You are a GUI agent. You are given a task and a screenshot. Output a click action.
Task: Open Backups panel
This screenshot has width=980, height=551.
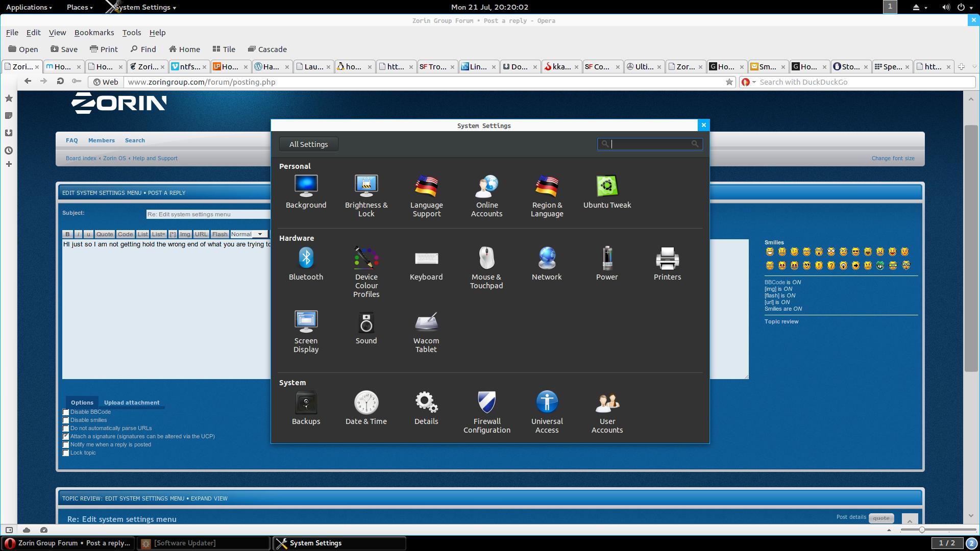point(306,408)
